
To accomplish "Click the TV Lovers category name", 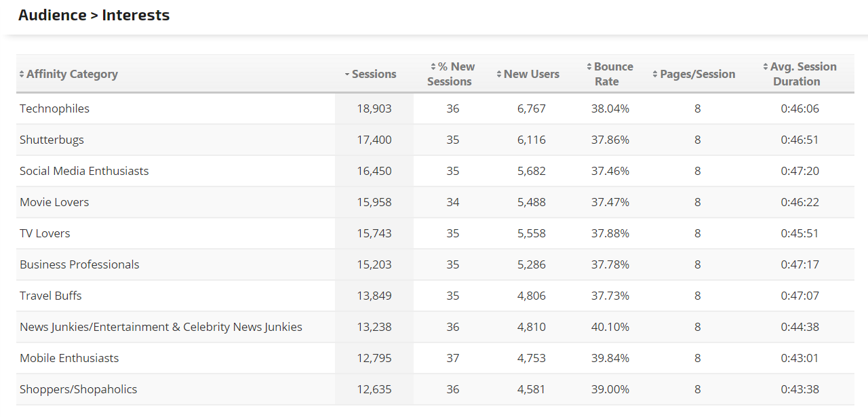I will coord(45,233).
